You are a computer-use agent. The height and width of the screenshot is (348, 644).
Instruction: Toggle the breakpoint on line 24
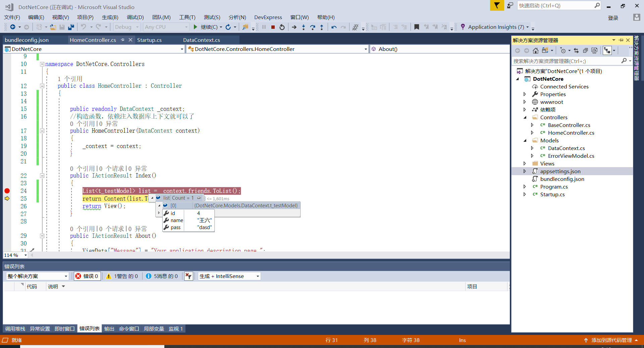[x=7, y=191]
